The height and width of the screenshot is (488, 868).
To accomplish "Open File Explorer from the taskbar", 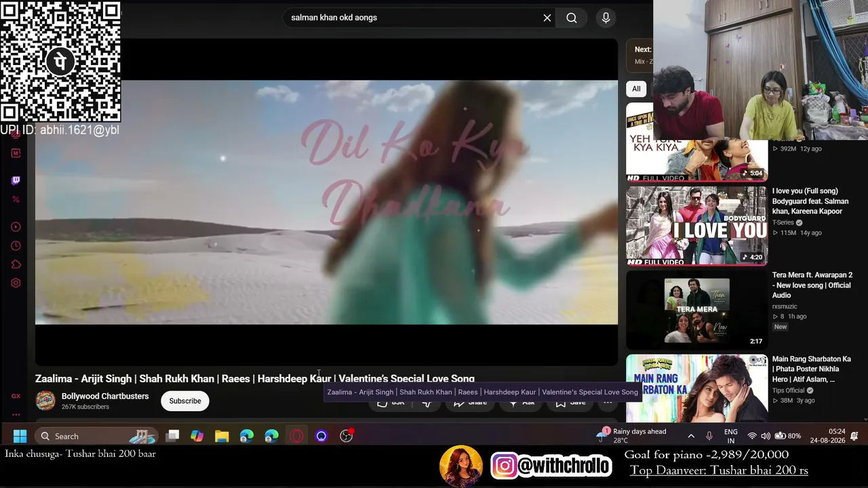I will point(222,436).
